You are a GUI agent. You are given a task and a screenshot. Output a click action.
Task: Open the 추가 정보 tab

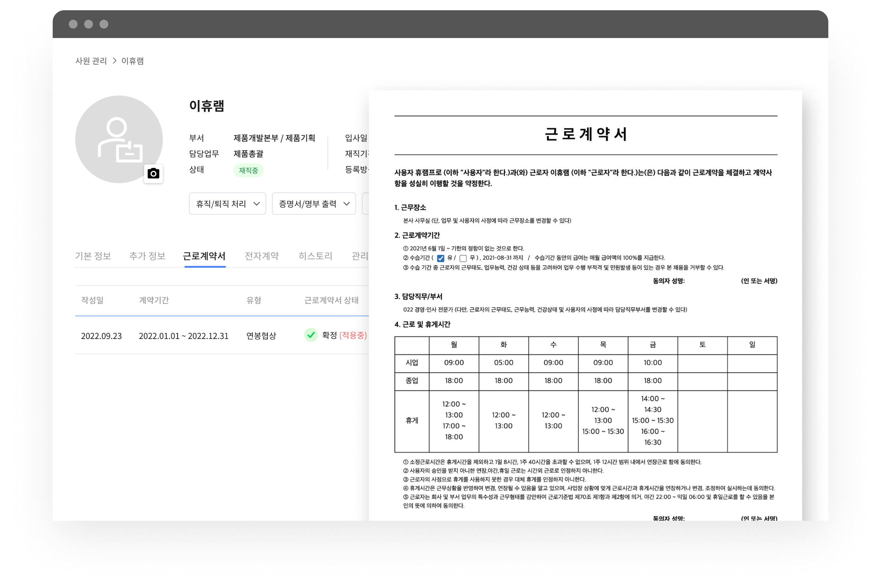(147, 256)
